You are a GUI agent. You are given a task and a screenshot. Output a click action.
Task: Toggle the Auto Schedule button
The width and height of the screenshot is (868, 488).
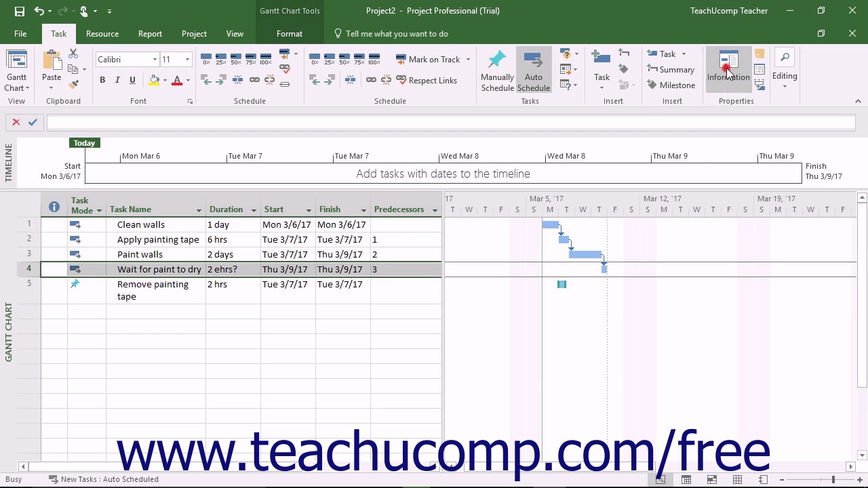pos(534,70)
